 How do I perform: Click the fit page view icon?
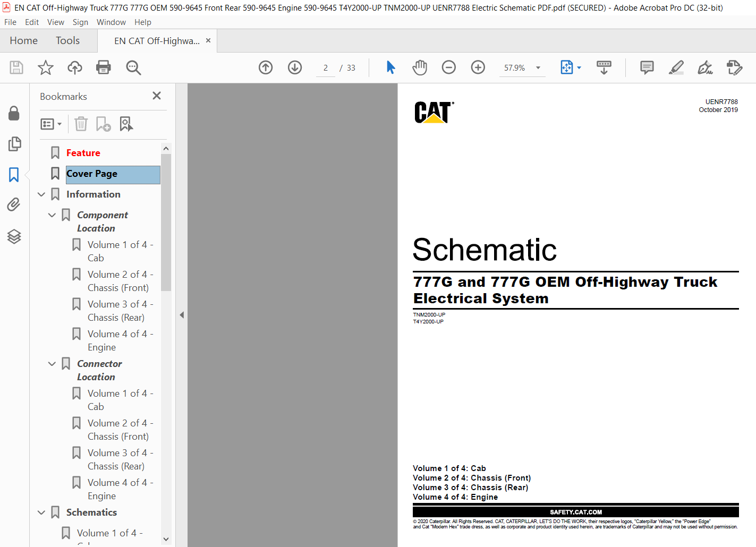click(567, 67)
